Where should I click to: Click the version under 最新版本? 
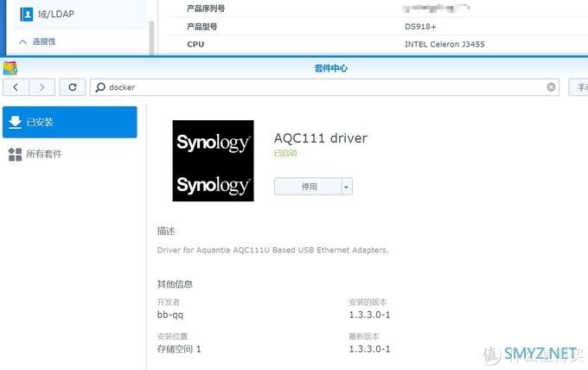[369, 349]
